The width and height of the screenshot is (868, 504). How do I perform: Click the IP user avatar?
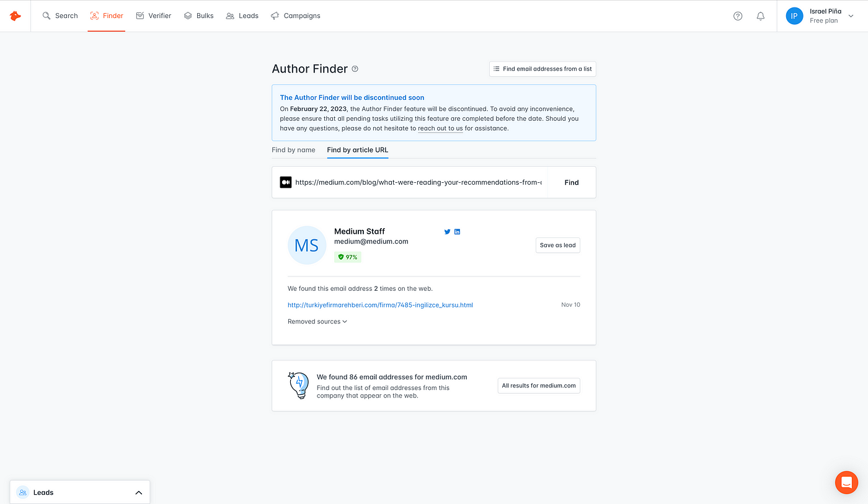pos(794,16)
